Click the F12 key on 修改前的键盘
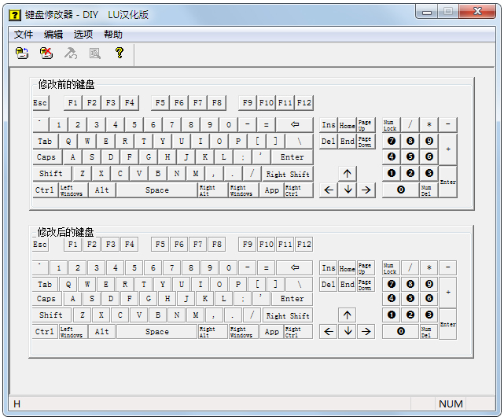Image resolution: width=504 pixels, height=420 pixels. (x=304, y=103)
